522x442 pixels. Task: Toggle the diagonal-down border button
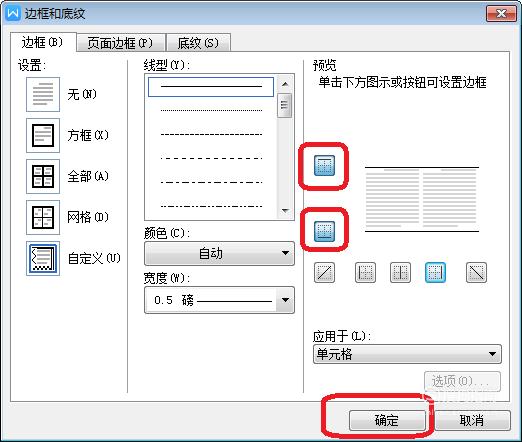(x=476, y=273)
